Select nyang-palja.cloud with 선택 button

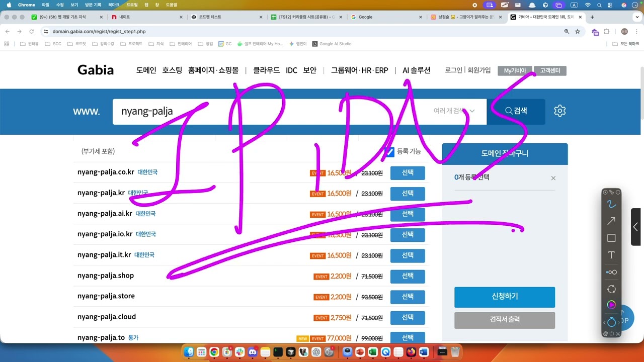point(408,317)
